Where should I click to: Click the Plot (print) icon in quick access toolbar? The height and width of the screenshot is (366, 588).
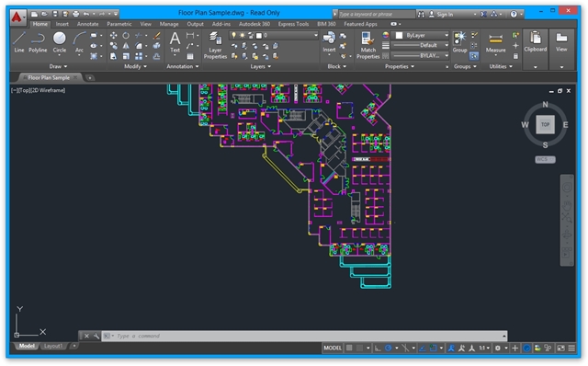(x=75, y=14)
